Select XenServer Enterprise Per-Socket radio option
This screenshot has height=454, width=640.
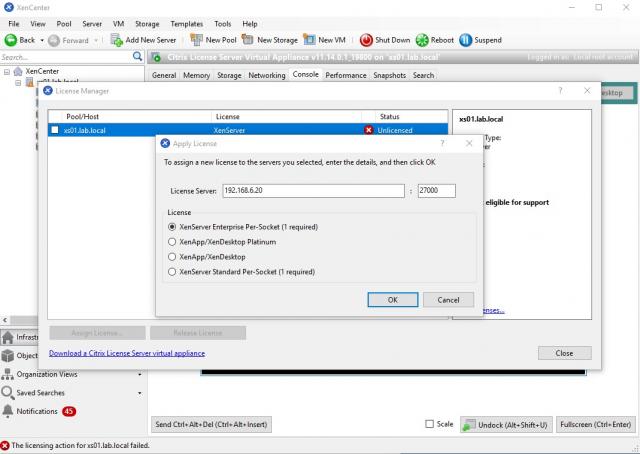172,227
